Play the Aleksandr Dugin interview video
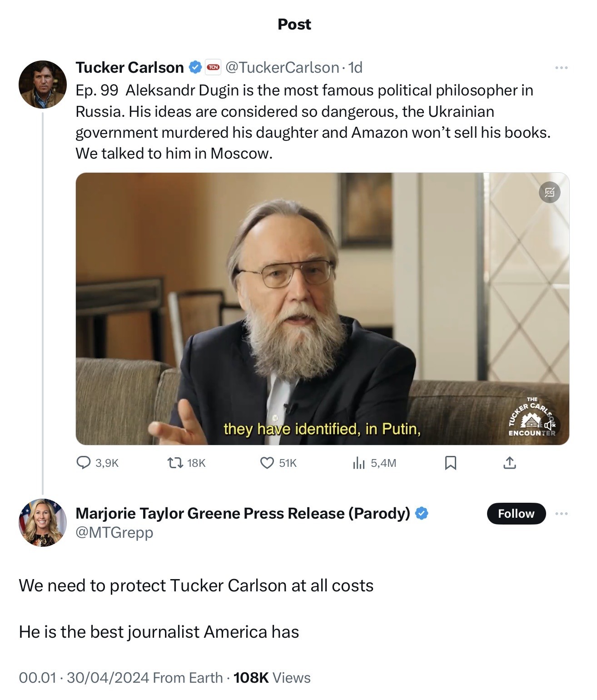 point(322,308)
